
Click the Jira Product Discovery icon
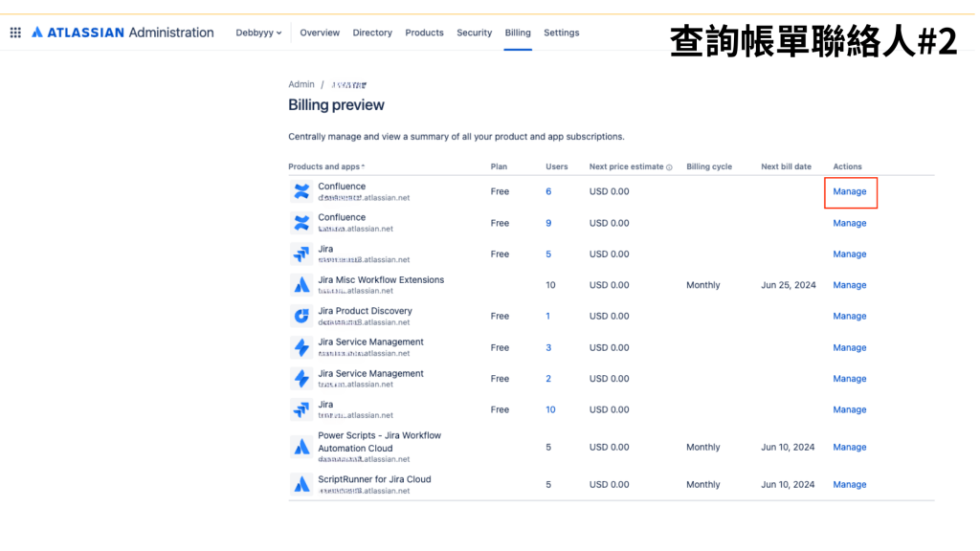coord(301,316)
